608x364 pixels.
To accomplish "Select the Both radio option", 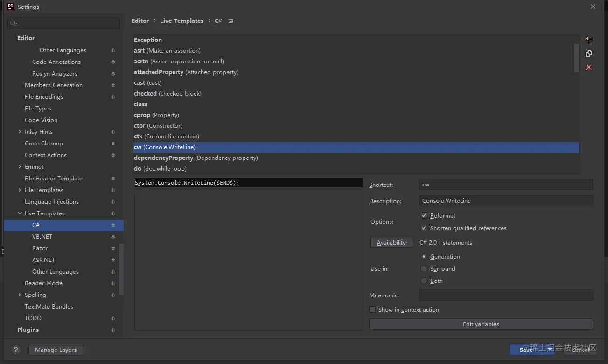I will pos(424,281).
